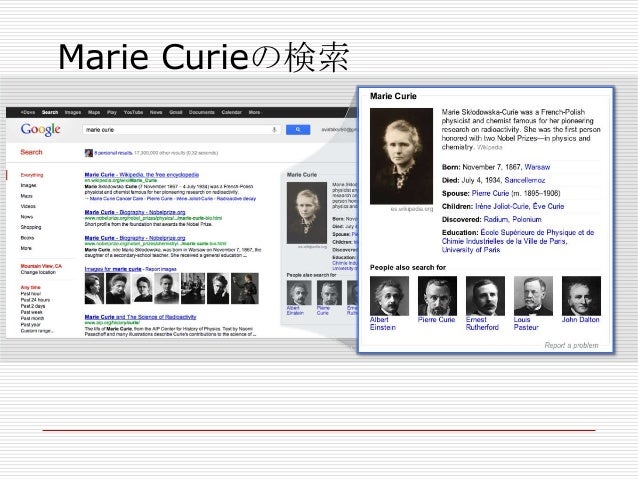Open Play in the black top bar

pos(112,112)
